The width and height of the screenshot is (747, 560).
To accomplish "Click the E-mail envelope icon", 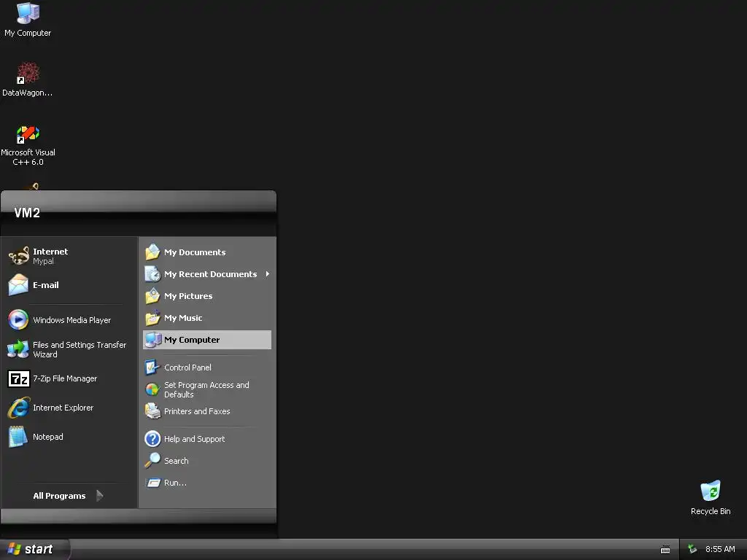I will click(18, 285).
